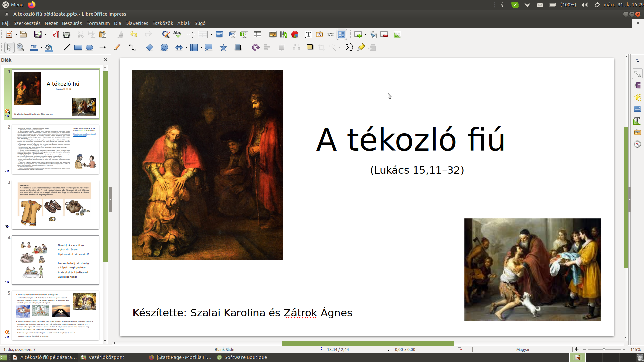Open Animation sidebar deck
The height and width of the screenshot is (362, 644).
[637, 97]
